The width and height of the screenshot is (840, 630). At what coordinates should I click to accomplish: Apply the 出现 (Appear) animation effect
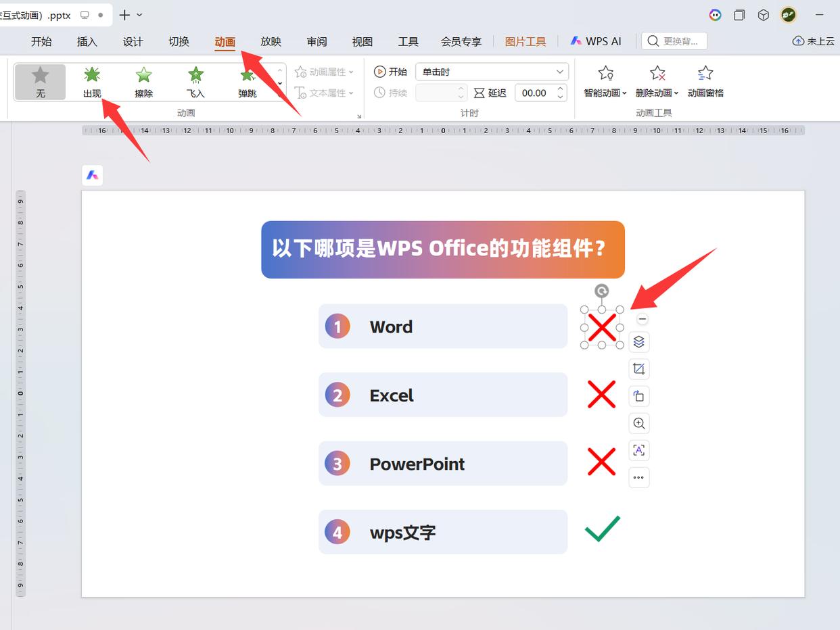pos(92,82)
